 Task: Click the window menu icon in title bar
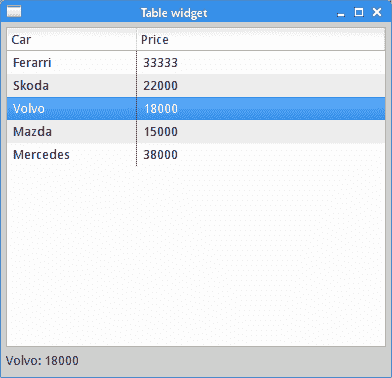click(x=14, y=12)
